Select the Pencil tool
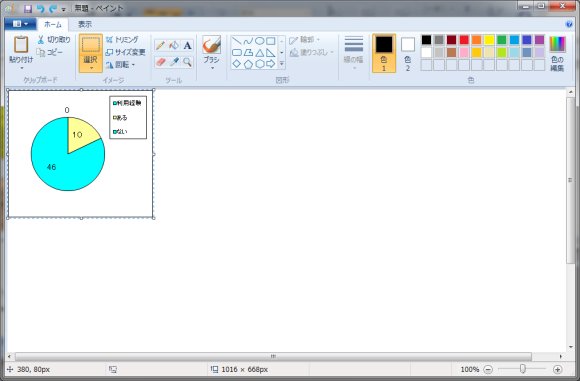This screenshot has width=580, height=381. (160, 45)
